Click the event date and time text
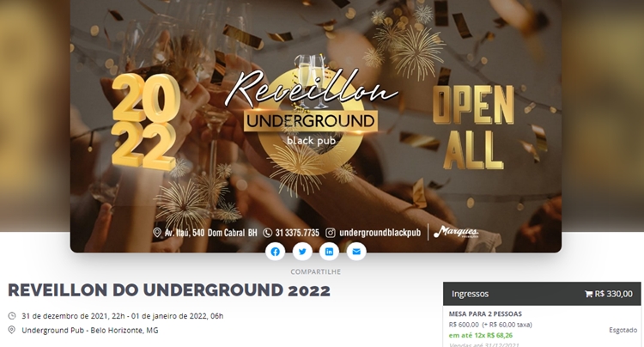 point(123,316)
